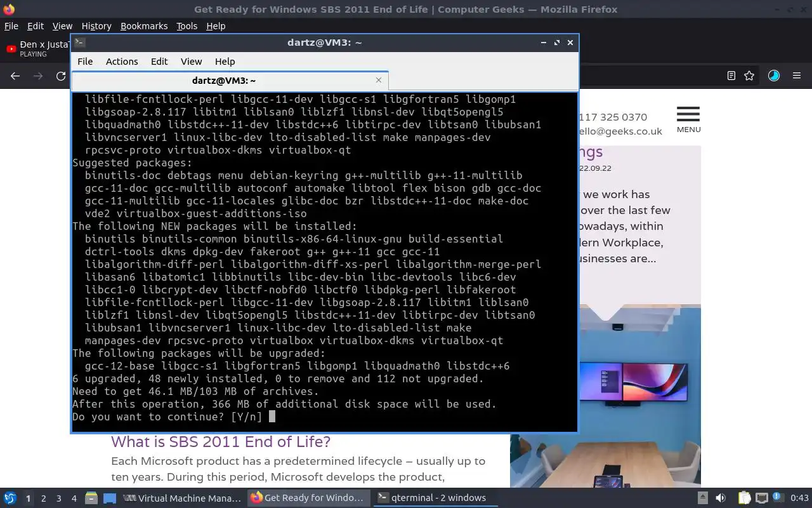This screenshot has width=812, height=508.
Task: Click the '6 upgraded, 48 newly installed' line
Action: [278, 378]
